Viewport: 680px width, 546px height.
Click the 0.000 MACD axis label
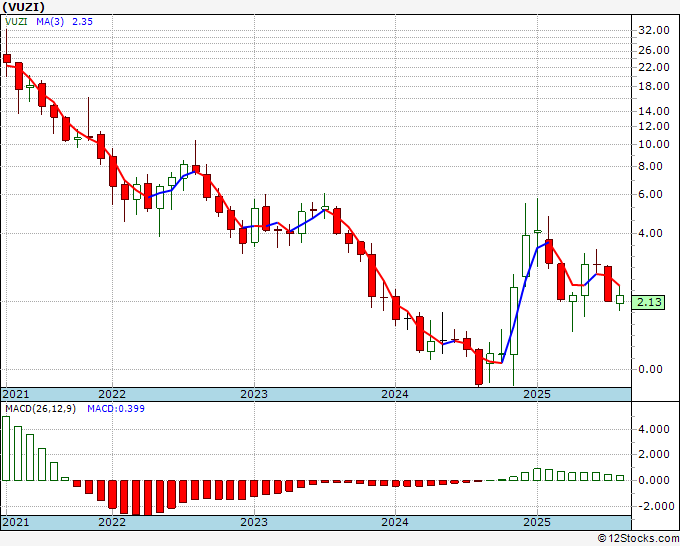(x=654, y=480)
